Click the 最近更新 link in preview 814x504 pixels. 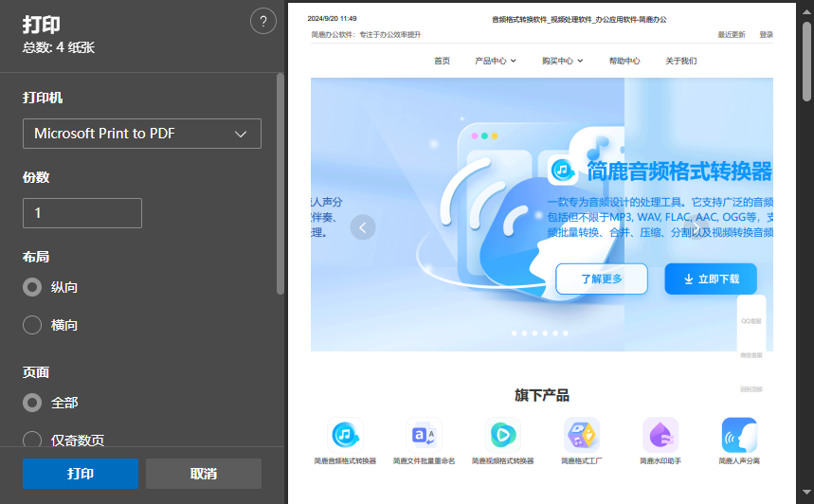[732, 35]
